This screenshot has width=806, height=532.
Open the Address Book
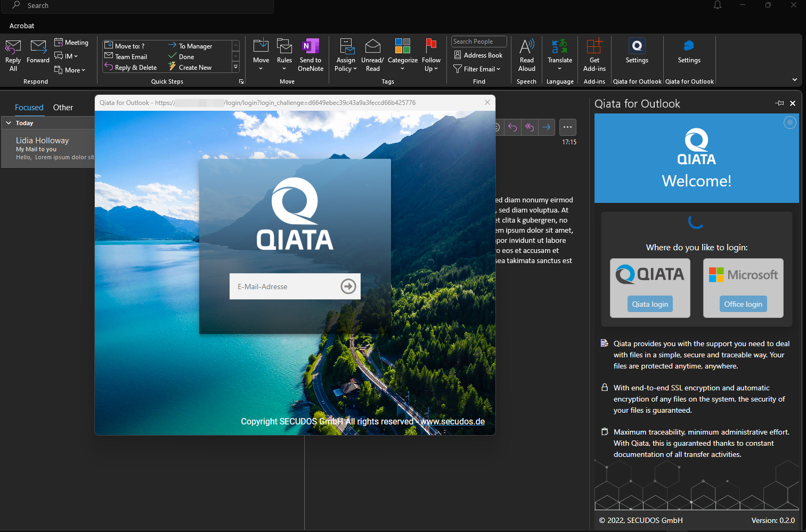(478, 55)
